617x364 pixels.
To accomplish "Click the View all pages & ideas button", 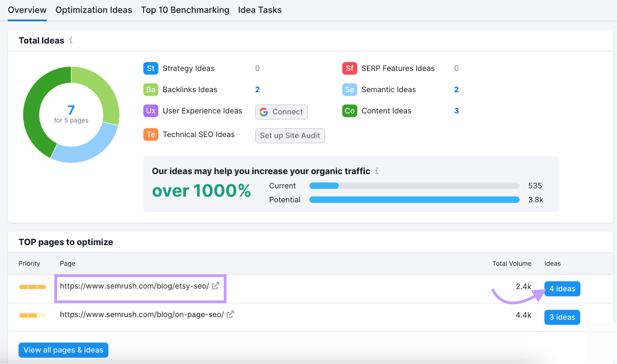I will [x=63, y=350].
